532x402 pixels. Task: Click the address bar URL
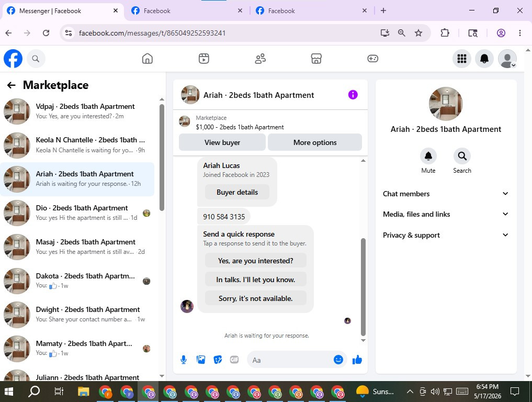coord(152,33)
